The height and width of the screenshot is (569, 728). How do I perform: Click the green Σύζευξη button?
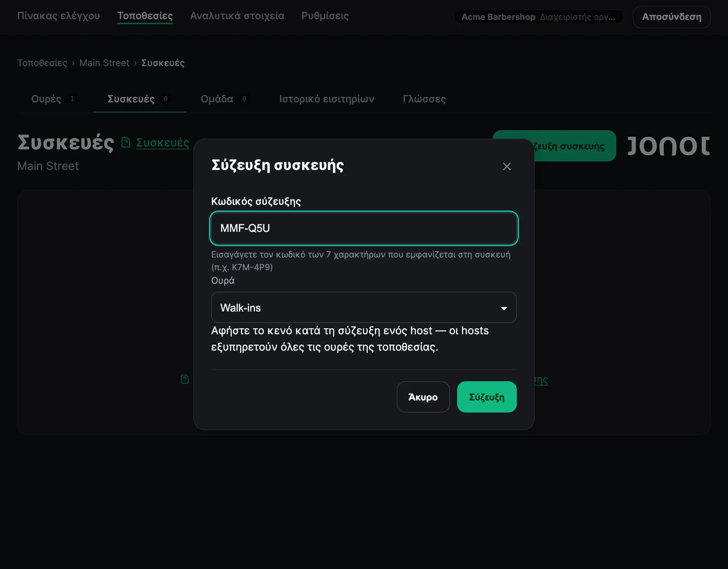click(487, 397)
